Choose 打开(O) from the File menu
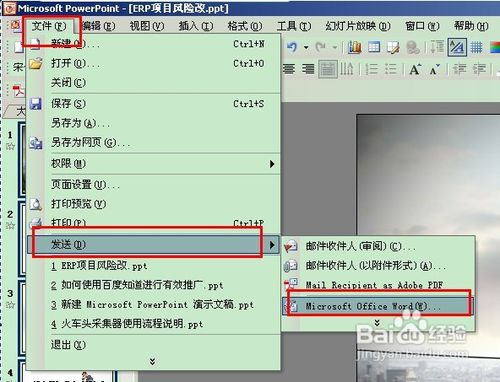Viewport: 500px width, 382px height. coord(153,63)
